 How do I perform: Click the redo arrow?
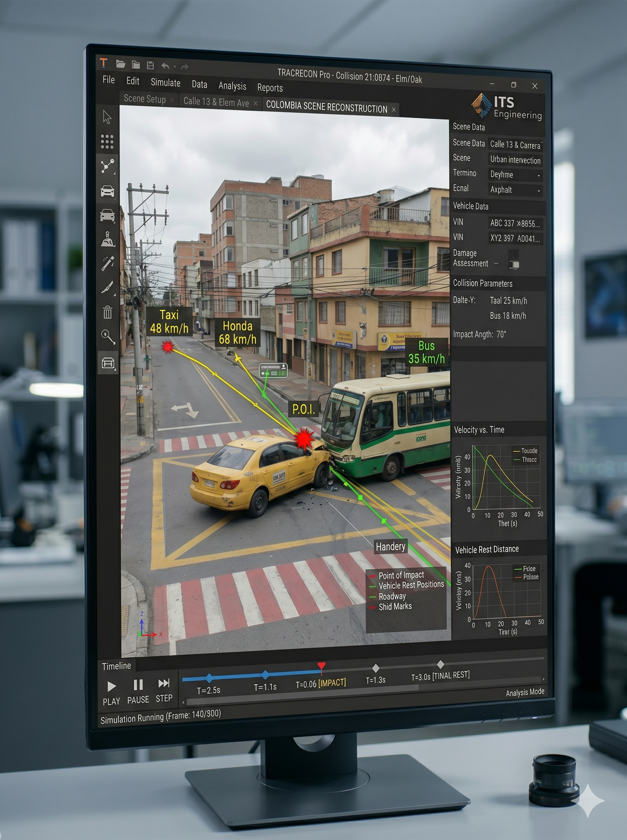point(185,66)
